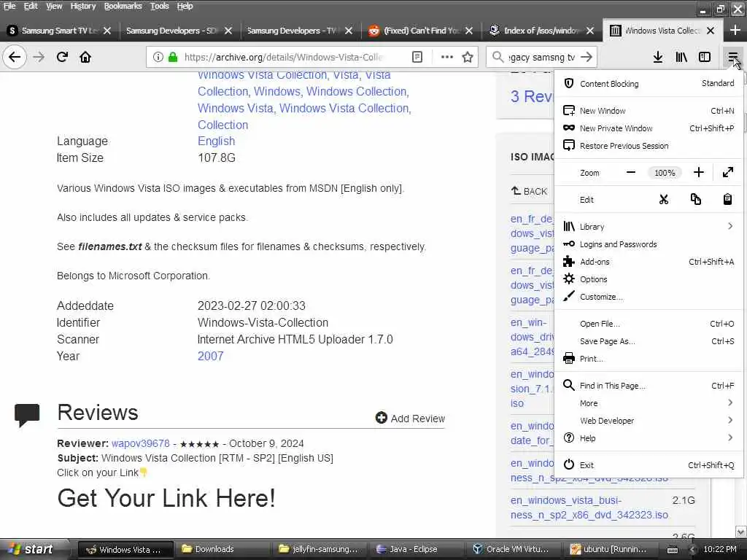Viewport: 747px width, 560px height.
Task: Open reviewer wapov39678 profile link
Action: click(141, 443)
